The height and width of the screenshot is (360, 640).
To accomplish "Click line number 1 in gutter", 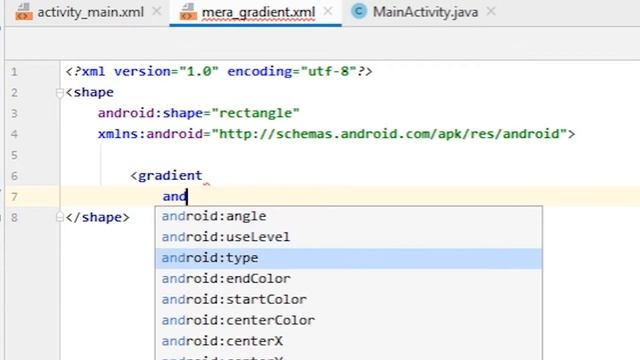I will [14, 72].
